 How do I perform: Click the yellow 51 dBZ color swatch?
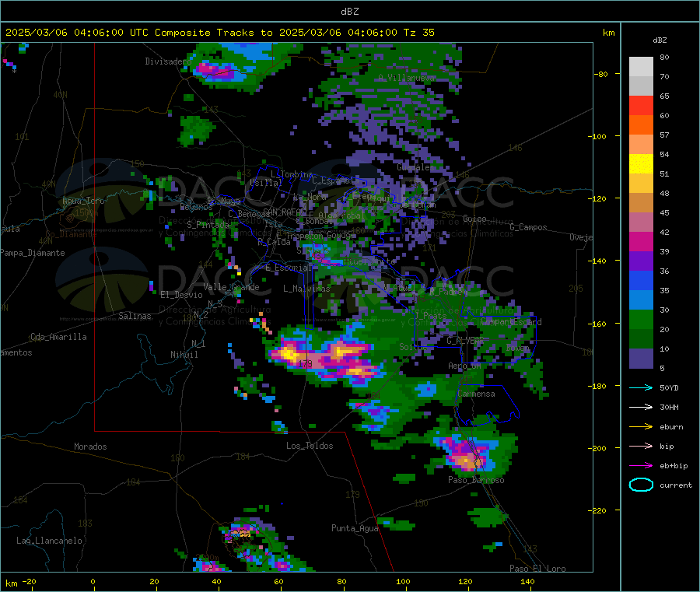coord(641,164)
